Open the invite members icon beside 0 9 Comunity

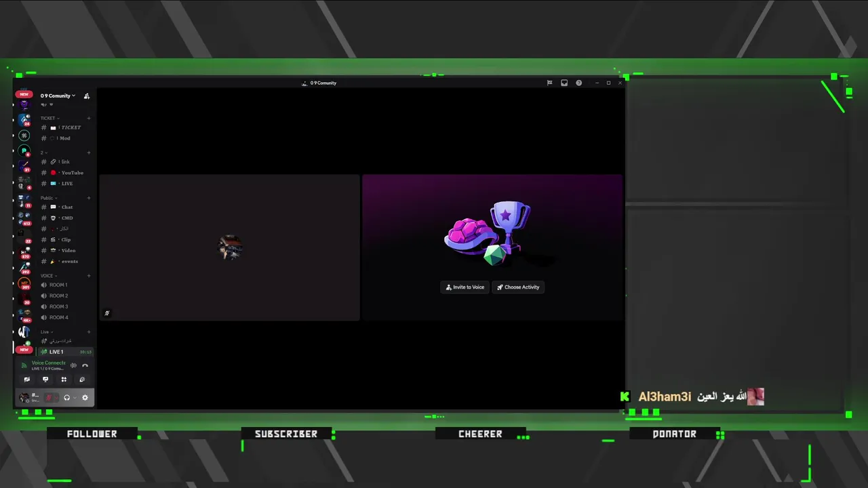point(87,96)
